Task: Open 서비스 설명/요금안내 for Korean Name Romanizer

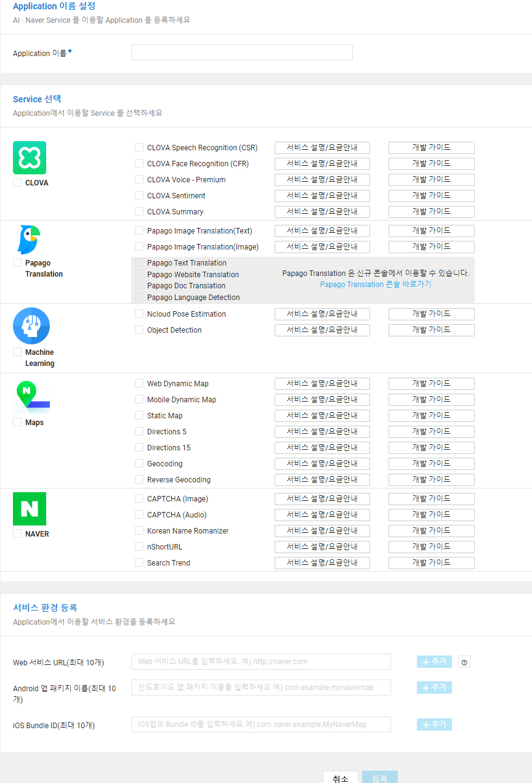Action: click(322, 531)
